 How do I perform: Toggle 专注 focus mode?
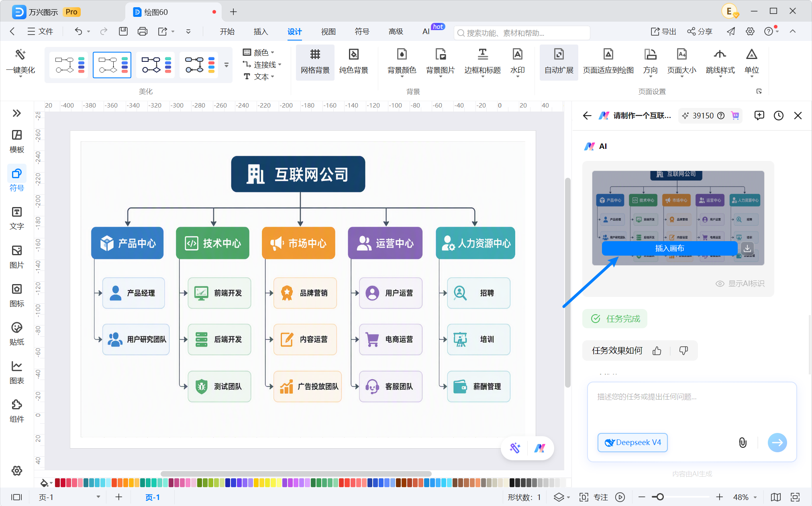[x=594, y=497]
